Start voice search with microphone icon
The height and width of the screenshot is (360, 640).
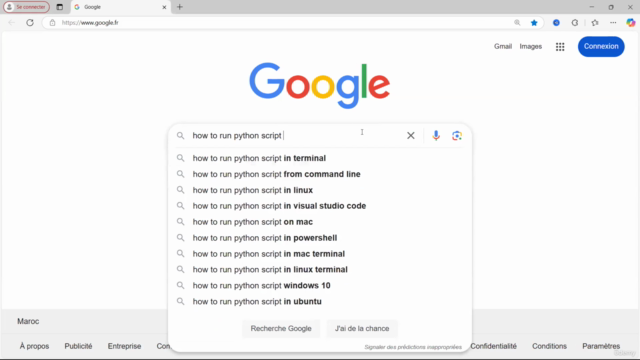pos(436,136)
